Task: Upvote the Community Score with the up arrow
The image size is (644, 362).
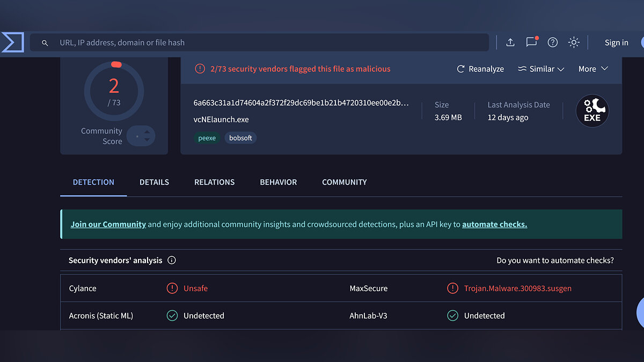Action: (x=148, y=131)
